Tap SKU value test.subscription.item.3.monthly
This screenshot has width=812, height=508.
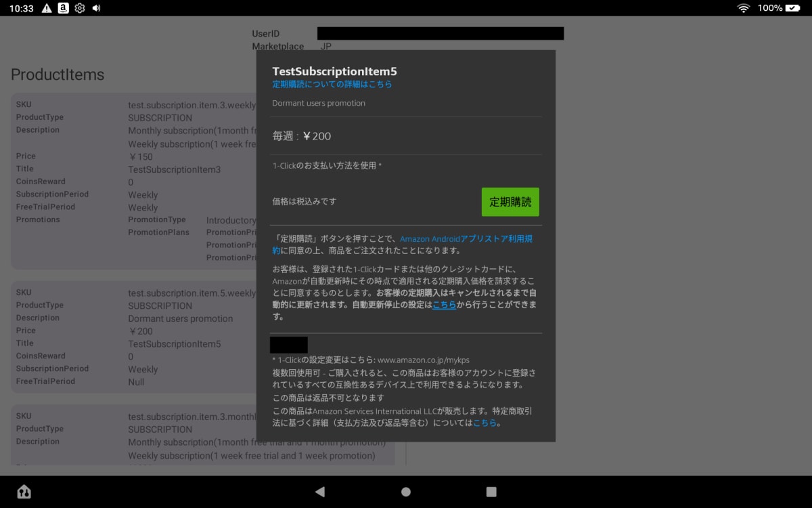click(192, 417)
